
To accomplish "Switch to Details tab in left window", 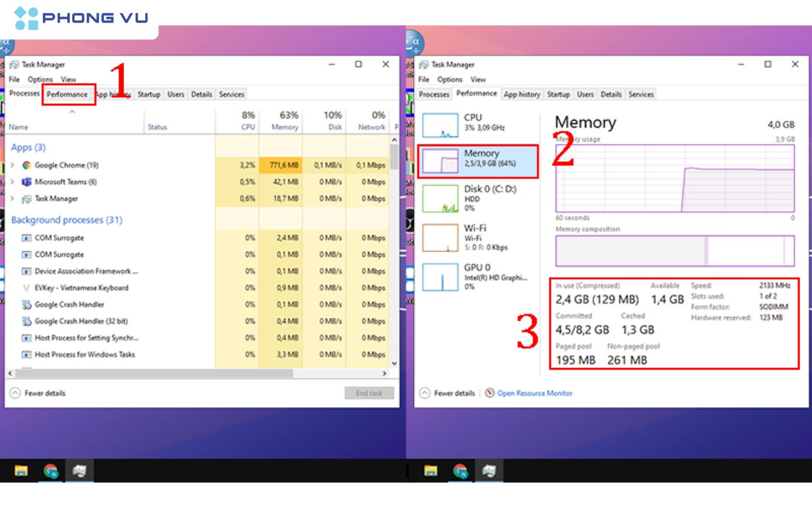I will point(201,94).
